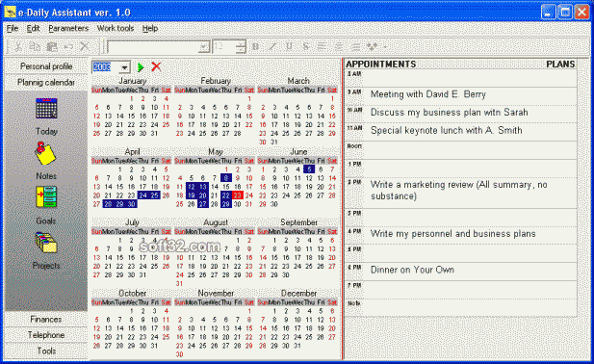This screenshot has height=364, width=594.
Task: Open the Telephone section
Action: click(x=46, y=335)
